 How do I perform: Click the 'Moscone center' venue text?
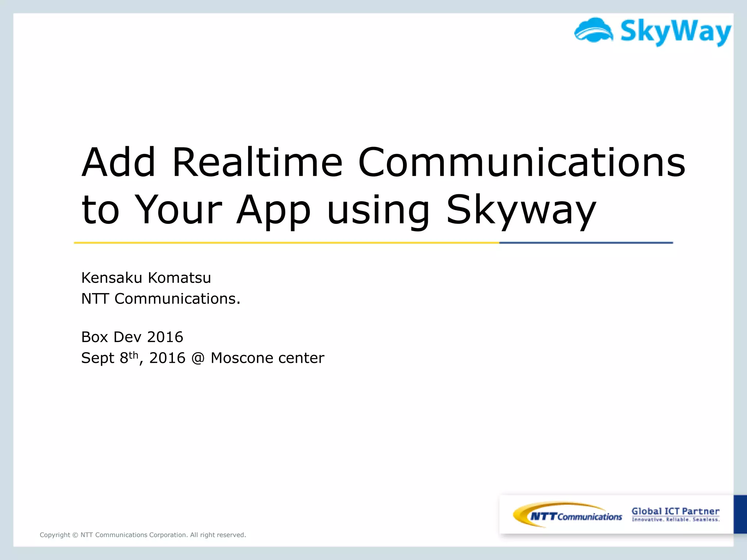click(267, 358)
